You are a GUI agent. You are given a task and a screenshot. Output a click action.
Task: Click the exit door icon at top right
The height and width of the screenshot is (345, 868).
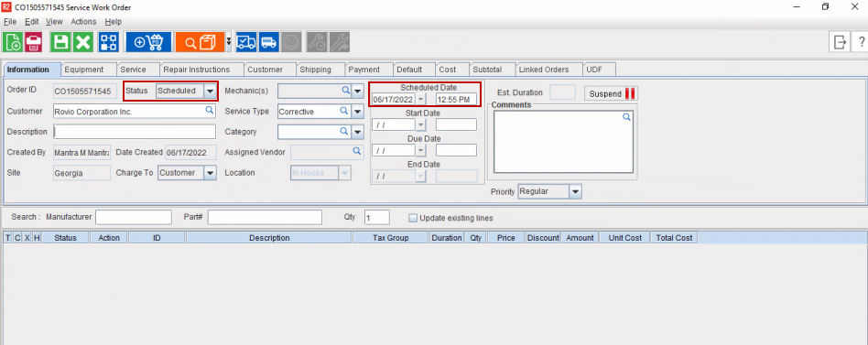(x=841, y=42)
